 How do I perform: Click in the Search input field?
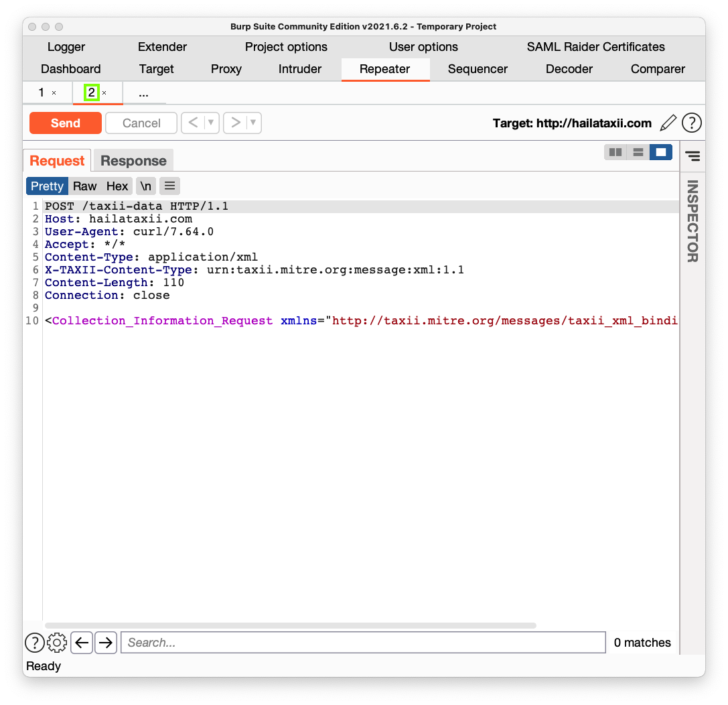pyautogui.click(x=363, y=643)
